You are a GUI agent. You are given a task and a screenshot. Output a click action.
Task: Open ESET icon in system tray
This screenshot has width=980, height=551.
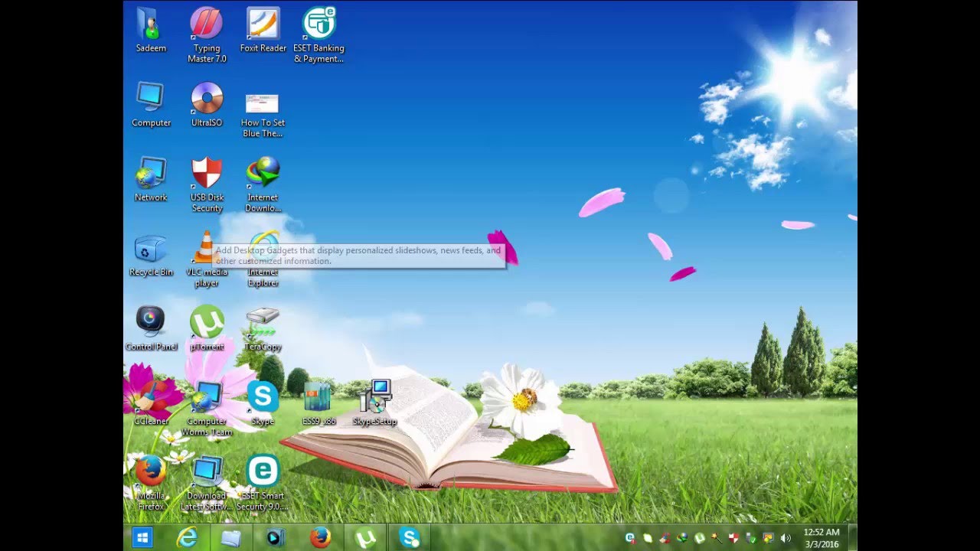630,539
